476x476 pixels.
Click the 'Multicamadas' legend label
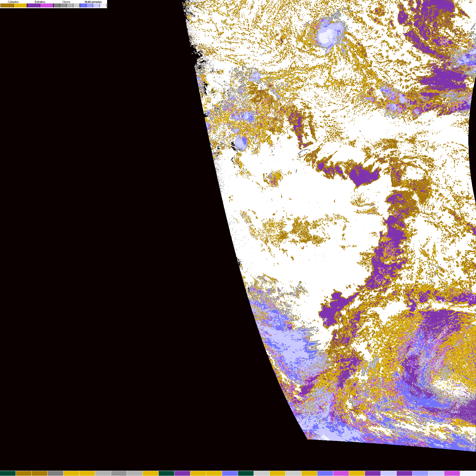pyautogui.click(x=93, y=2)
